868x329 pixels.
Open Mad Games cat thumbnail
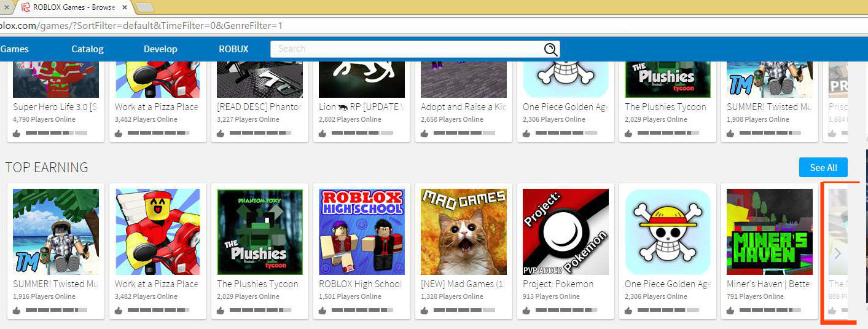pyautogui.click(x=464, y=232)
